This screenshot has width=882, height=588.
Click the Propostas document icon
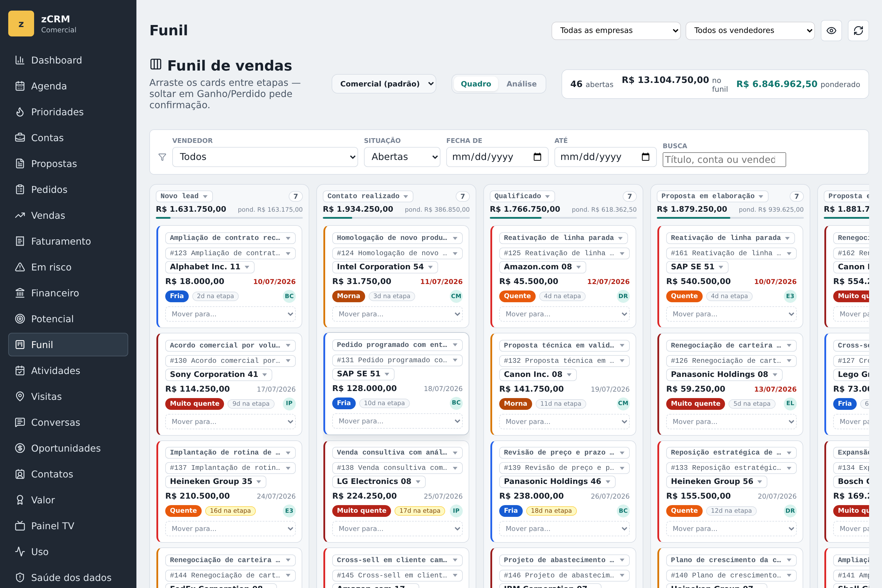pyautogui.click(x=20, y=163)
